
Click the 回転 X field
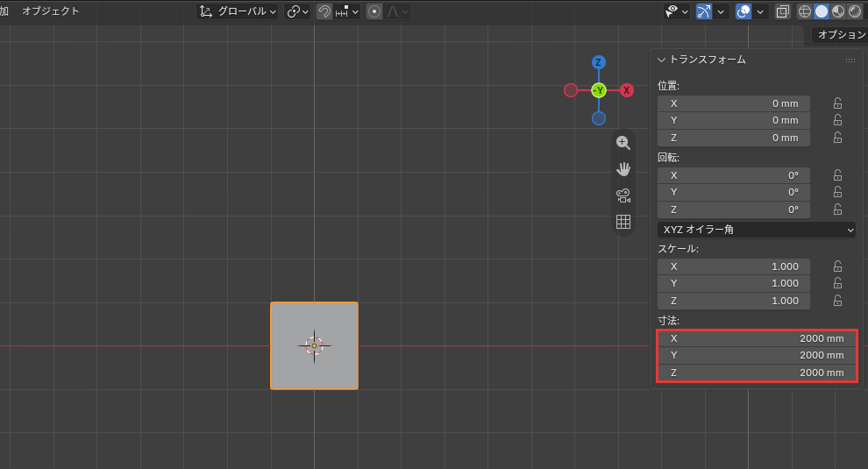(x=734, y=175)
